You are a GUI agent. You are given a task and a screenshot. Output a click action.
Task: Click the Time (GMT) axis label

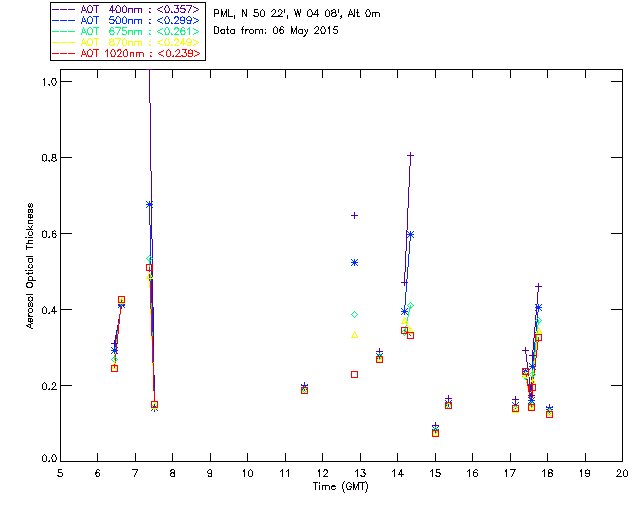(x=341, y=485)
